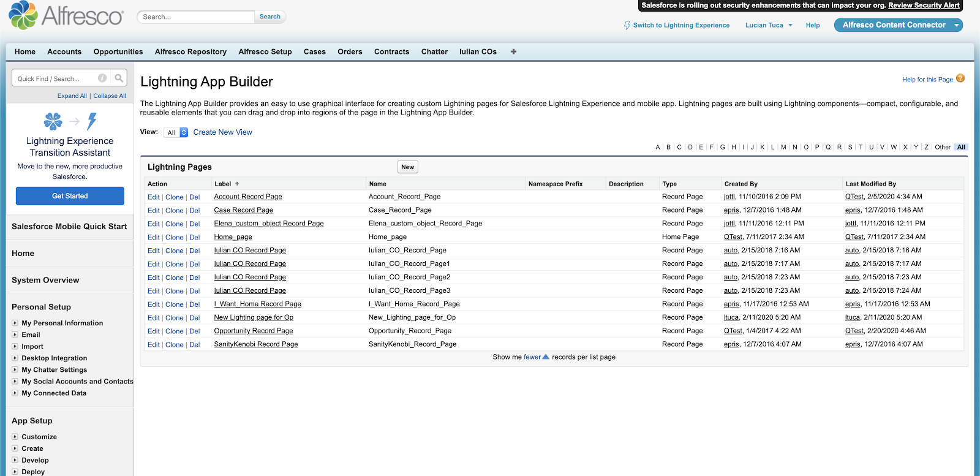Delete the Home_page row
980x476 pixels.
[194, 238]
